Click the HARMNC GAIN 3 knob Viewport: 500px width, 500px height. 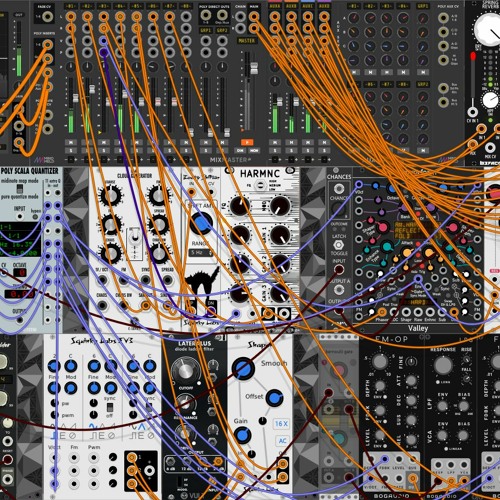[x=280, y=293]
